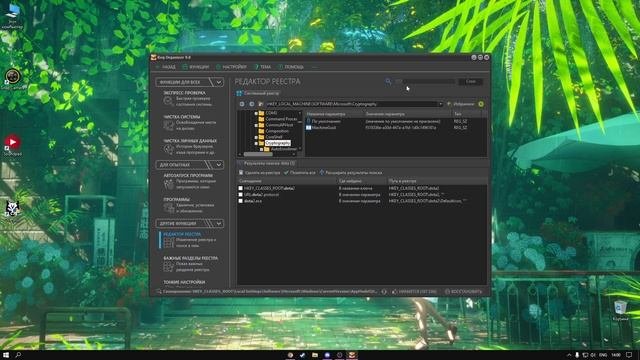640x360 pixels.
Task: Click the first navigation icon left of registry path
Action: click(242, 104)
